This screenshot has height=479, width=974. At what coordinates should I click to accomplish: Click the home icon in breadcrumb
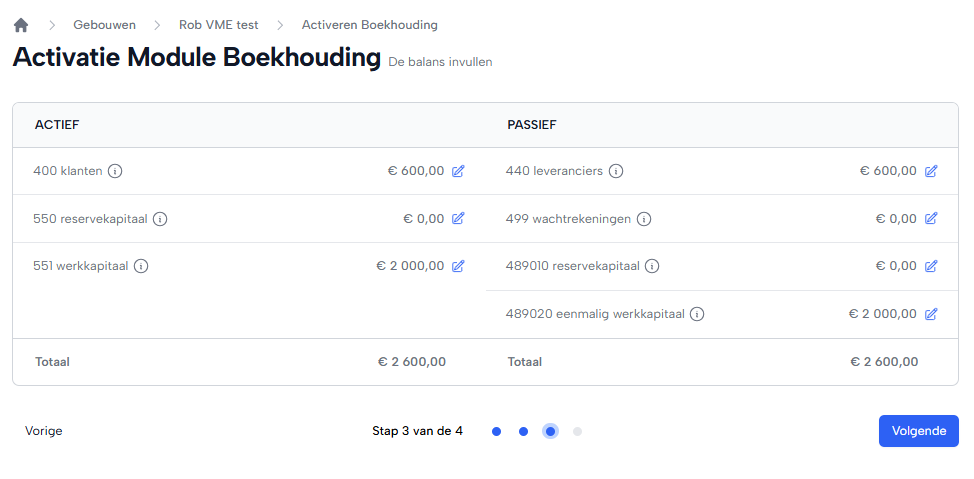pyautogui.click(x=21, y=25)
